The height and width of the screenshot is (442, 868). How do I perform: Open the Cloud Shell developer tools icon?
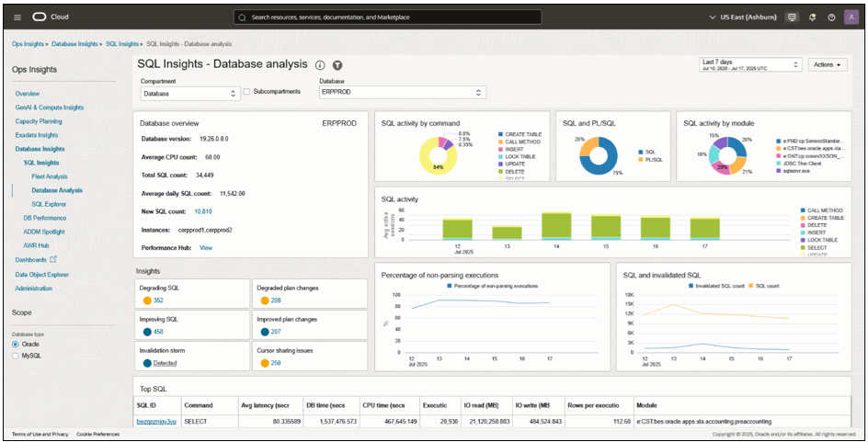pyautogui.click(x=792, y=17)
